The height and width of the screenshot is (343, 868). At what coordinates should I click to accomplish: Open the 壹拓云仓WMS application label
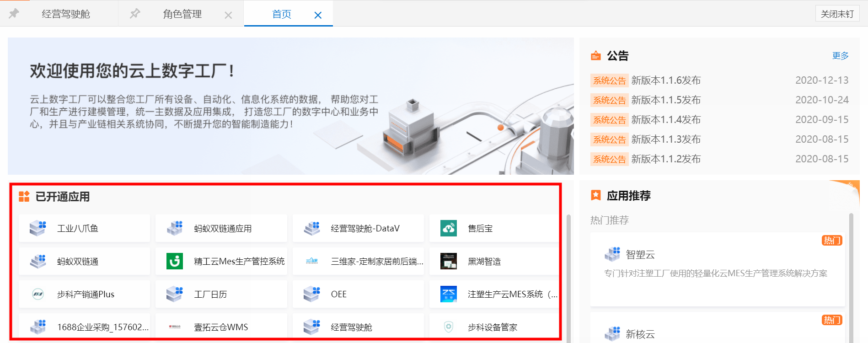coord(221,327)
